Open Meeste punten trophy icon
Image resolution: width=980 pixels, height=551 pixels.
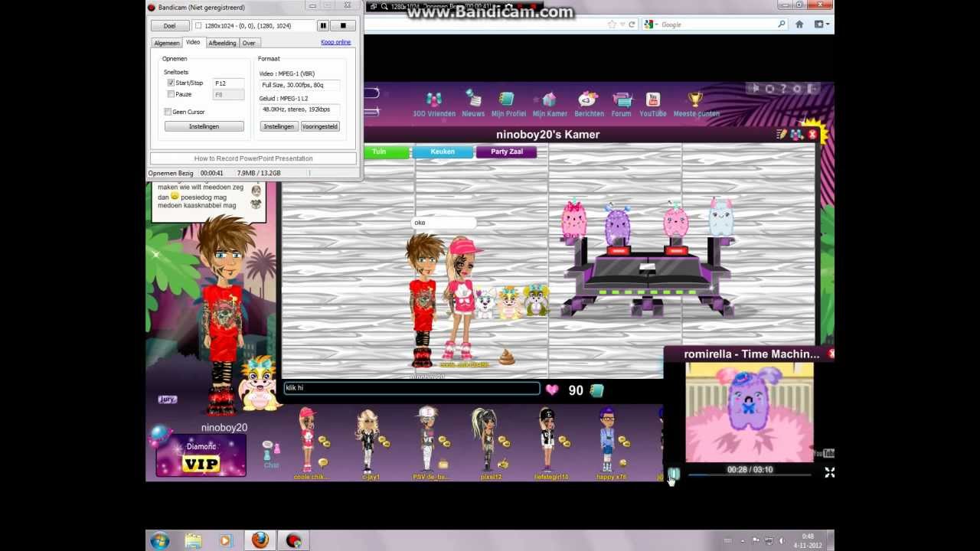pos(695,100)
